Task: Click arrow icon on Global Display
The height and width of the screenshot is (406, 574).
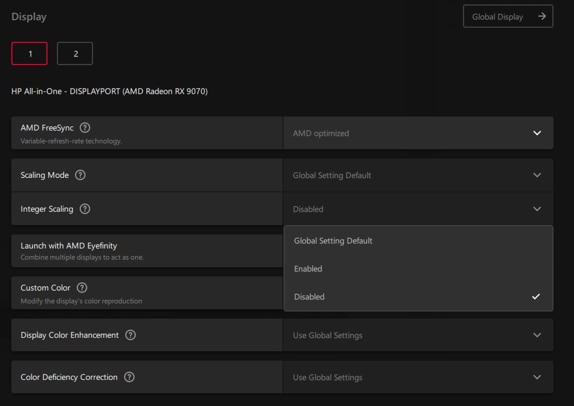Action: click(x=542, y=16)
